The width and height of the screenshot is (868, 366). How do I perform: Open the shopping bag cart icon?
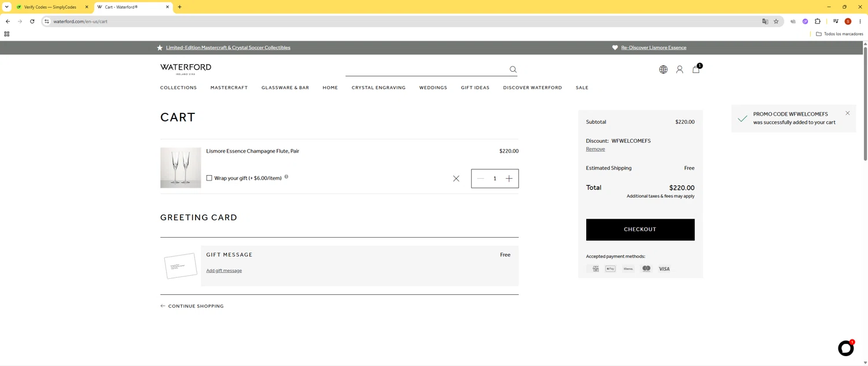pos(696,69)
